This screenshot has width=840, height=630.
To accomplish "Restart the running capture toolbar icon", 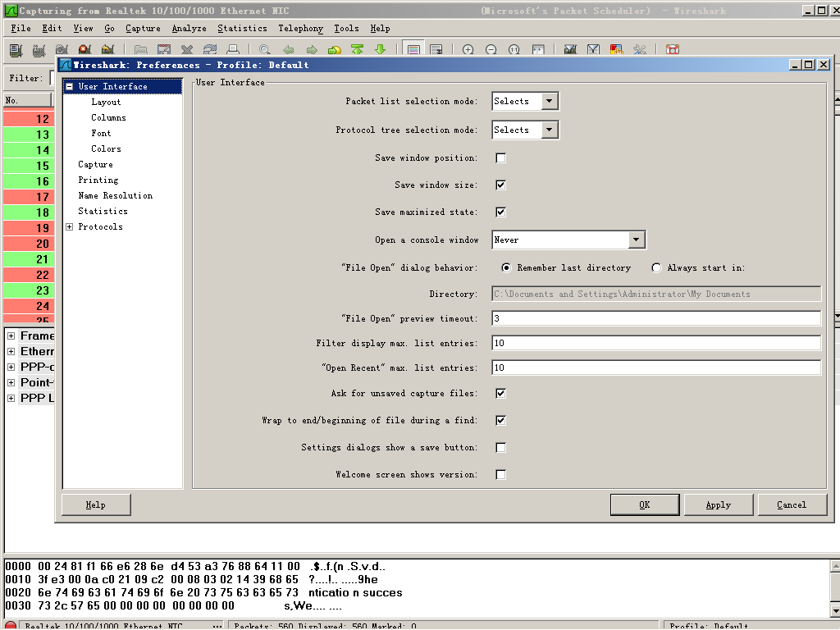I will click(107, 50).
